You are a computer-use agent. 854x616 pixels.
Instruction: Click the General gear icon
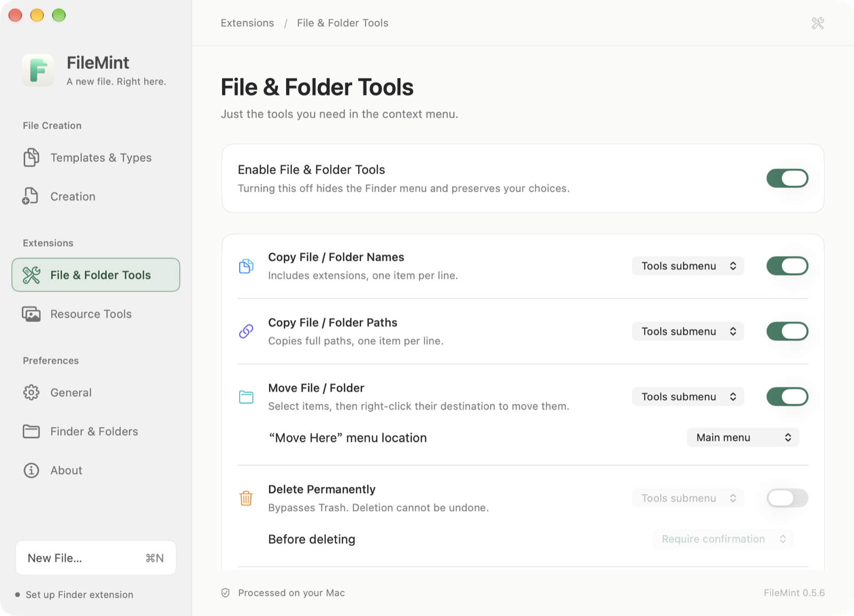(x=31, y=393)
